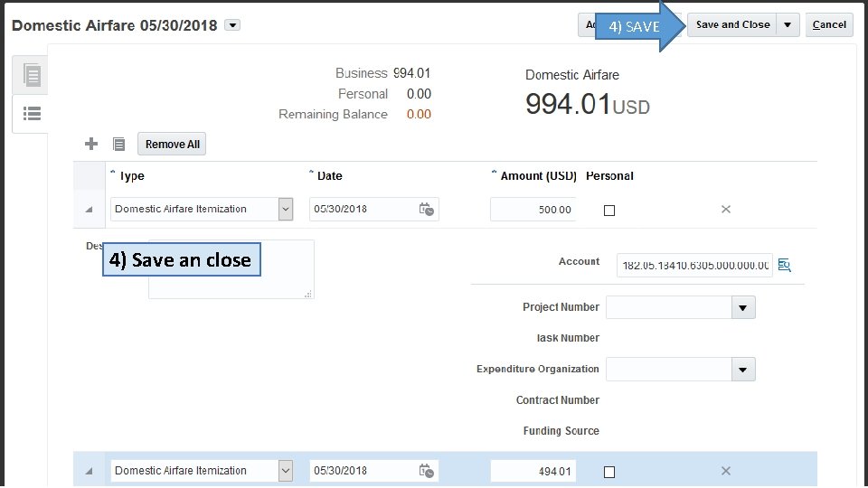Click the 500.00 amount field
868x488 pixels.
(533, 210)
